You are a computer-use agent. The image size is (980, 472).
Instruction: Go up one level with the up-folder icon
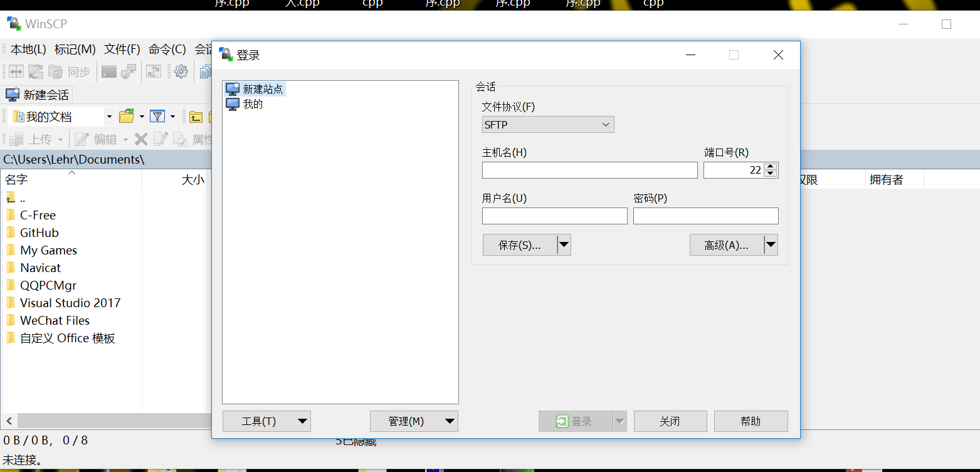pyautogui.click(x=196, y=116)
